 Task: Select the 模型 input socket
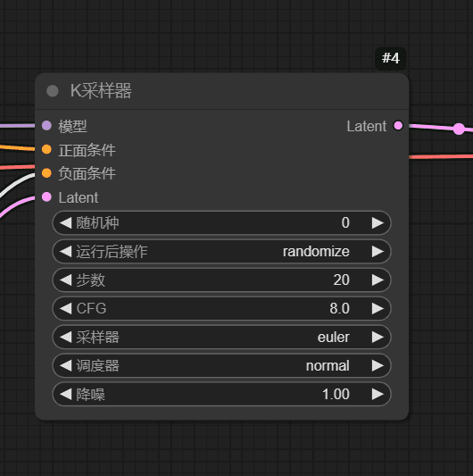coord(46,125)
